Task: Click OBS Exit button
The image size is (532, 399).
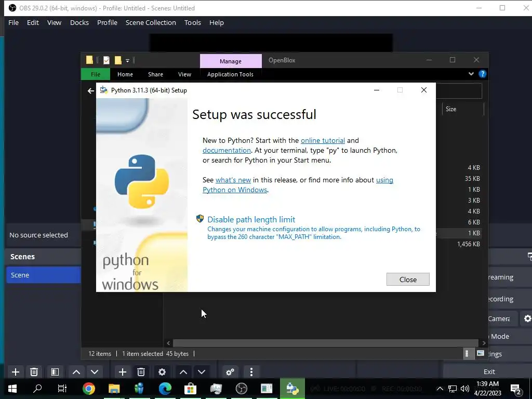Action: coord(489,371)
